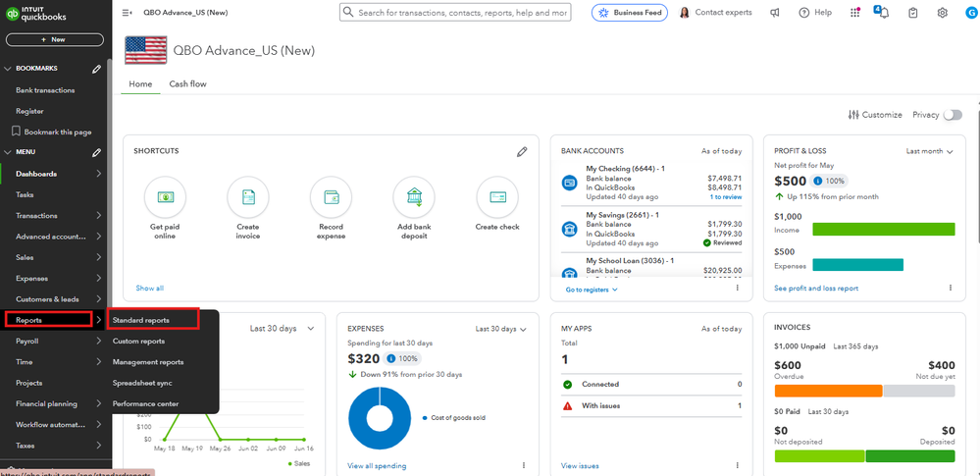Click the green Income bar in Profit & Loss
Screen dimensions: 980x476
[x=883, y=230]
